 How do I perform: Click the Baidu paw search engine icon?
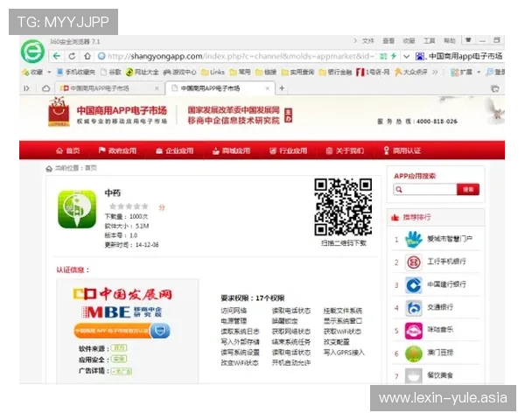click(x=419, y=56)
